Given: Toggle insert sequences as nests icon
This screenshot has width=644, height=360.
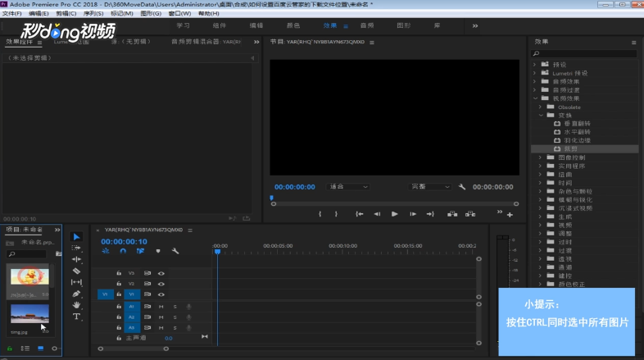Looking at the screenshot, I should (x=106, y=251).
